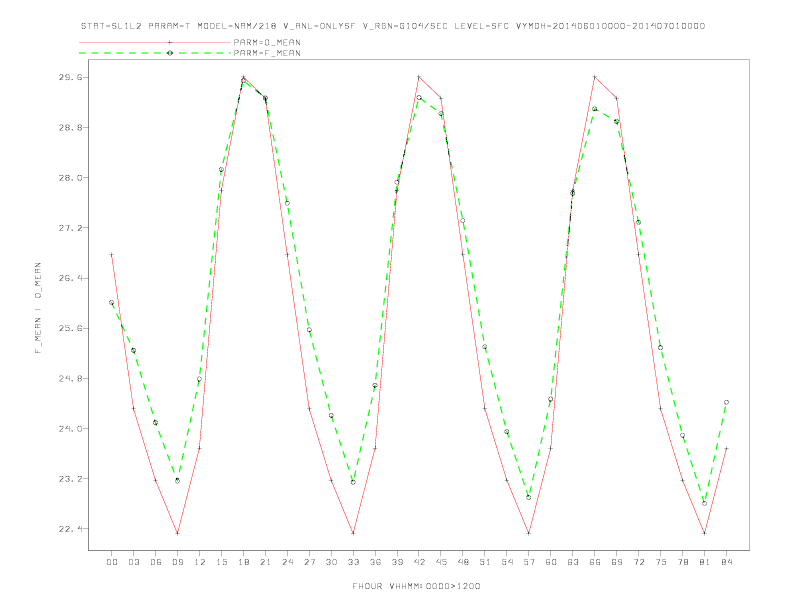
Task: Click x-axis forecast hour label 42
Action: point(419,562)
